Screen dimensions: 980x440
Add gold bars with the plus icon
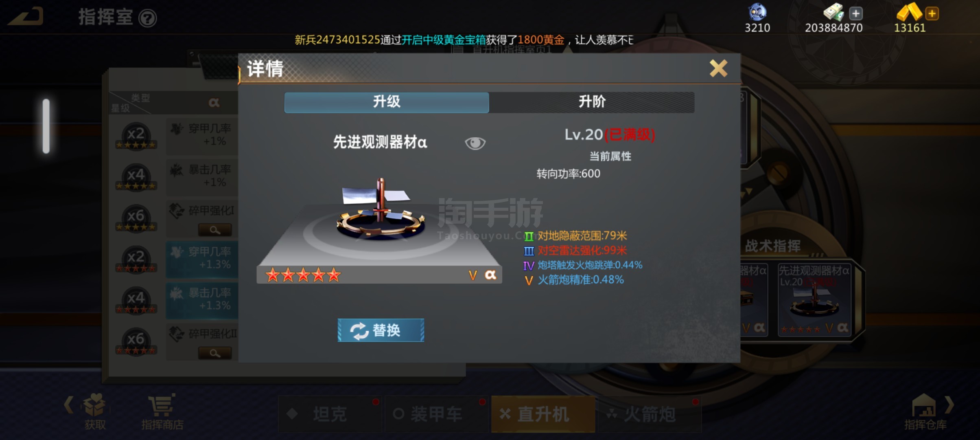(932, 13)
